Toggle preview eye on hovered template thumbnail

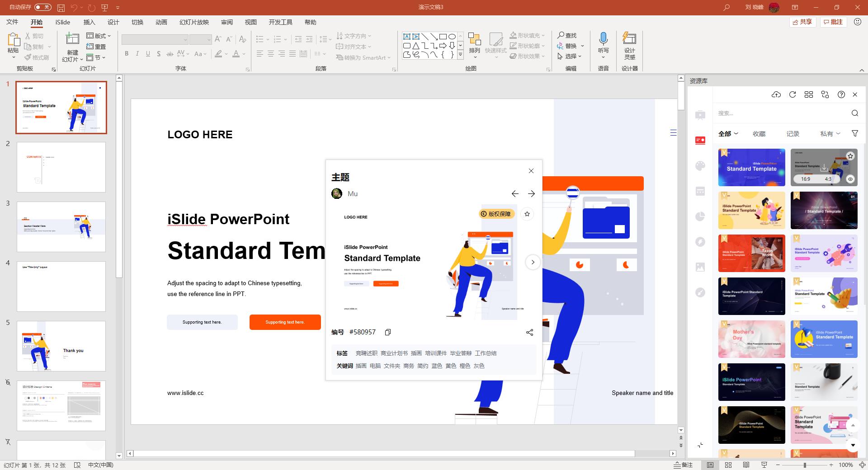850,179
